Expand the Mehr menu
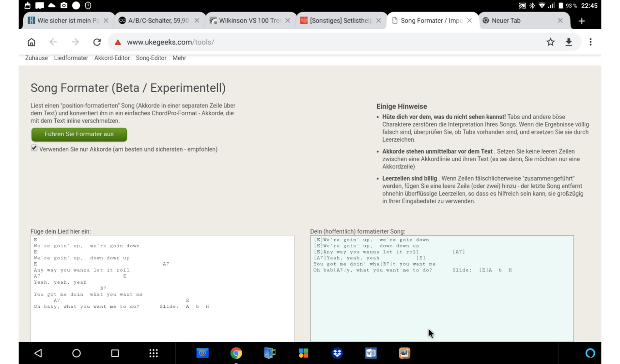The width and height of the screenshot is (620, 364). [x=179, y=58]
